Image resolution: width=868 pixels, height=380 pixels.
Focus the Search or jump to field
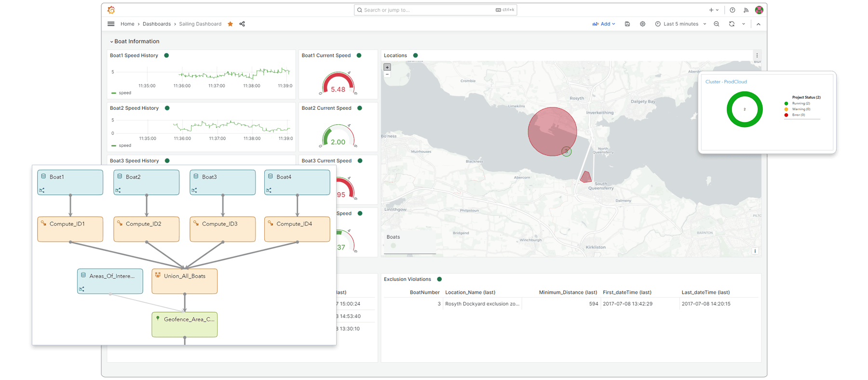(x=435, y=10)
